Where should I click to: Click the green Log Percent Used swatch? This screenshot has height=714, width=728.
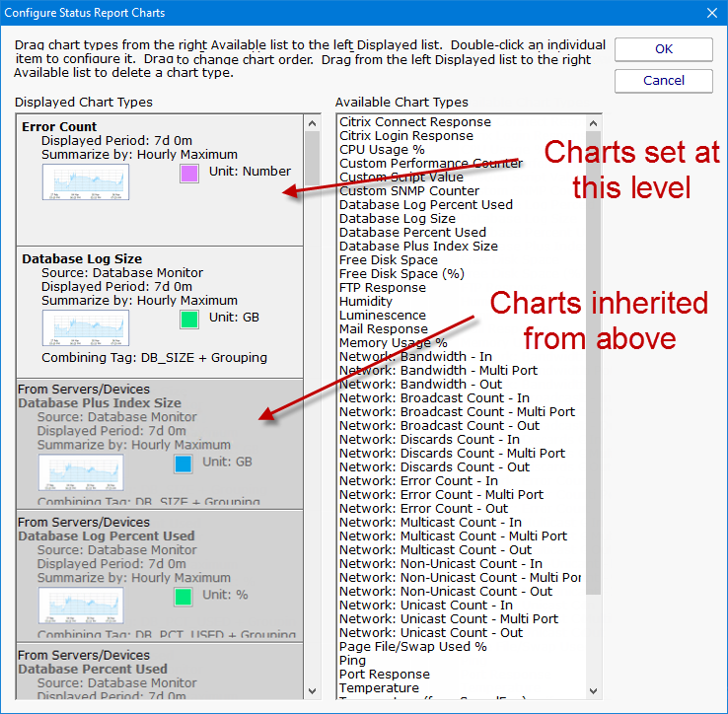click(x=183, y=597)
